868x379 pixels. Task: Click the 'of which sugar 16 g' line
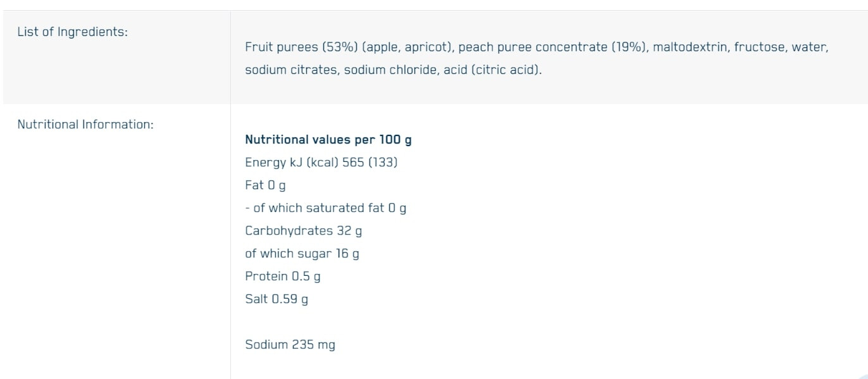pyautogui.click(x=302, y=254)
